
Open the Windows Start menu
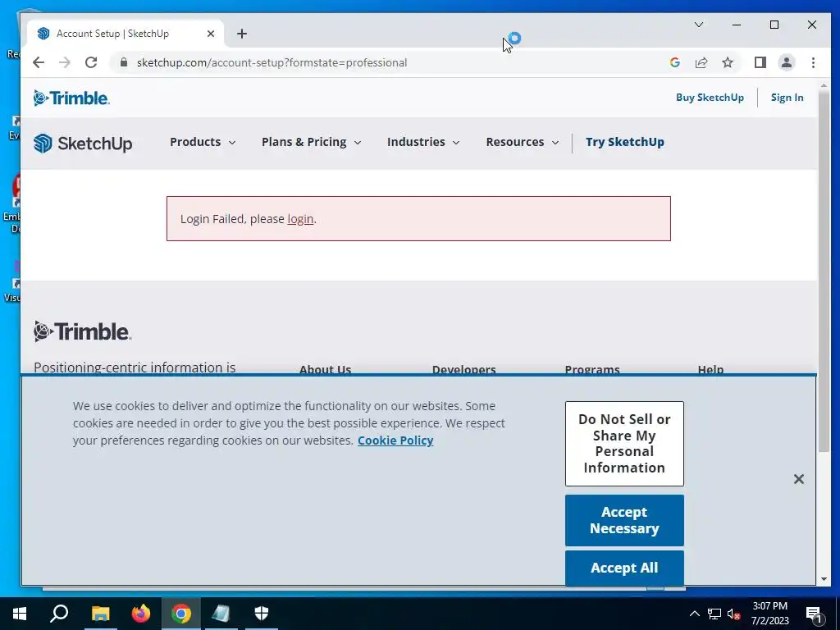point(20,614)
